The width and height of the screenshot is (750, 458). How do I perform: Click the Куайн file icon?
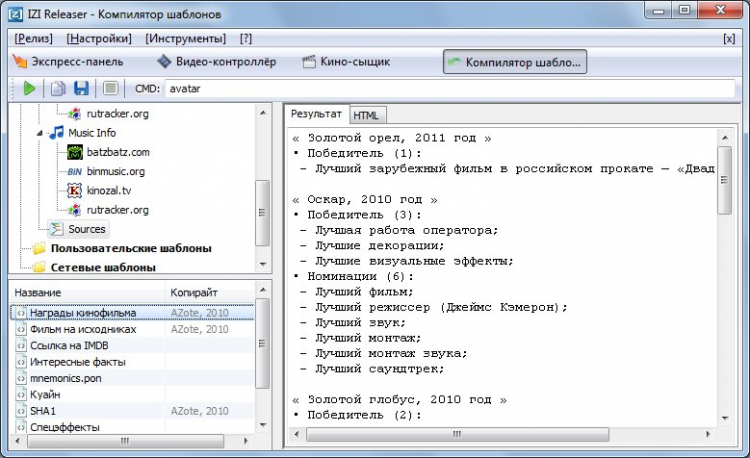pyautogui.click(x=21, y=394)
